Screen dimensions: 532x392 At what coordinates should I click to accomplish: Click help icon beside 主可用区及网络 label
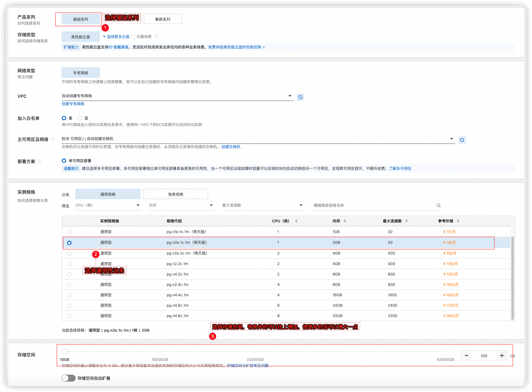pos(52,140)
